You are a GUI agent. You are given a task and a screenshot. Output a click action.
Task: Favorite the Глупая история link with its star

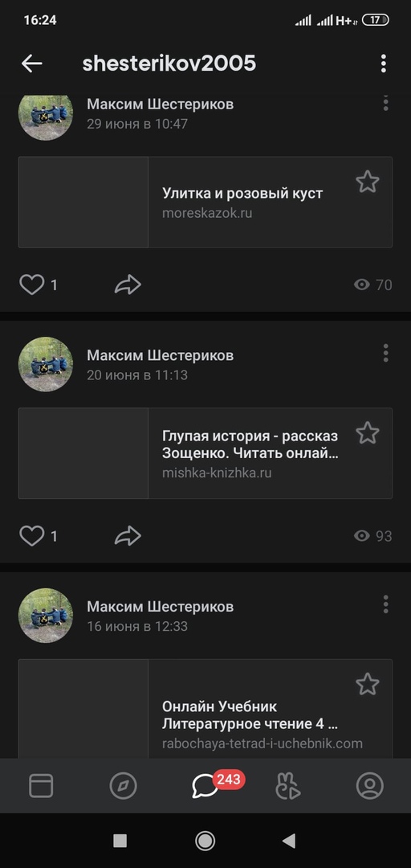tap(368, 433)
